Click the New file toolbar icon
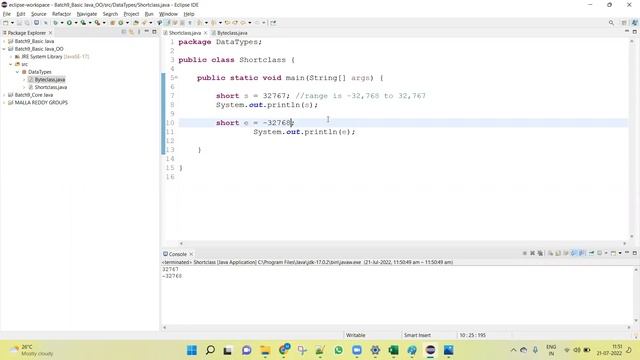Screen dimensions: 640x360 6,23
